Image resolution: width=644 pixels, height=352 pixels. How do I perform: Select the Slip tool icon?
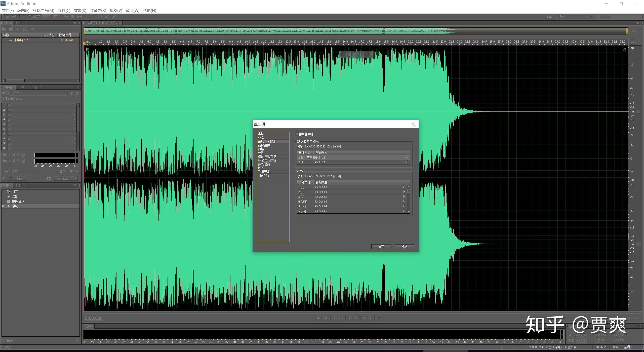click(x=79, y=17)
